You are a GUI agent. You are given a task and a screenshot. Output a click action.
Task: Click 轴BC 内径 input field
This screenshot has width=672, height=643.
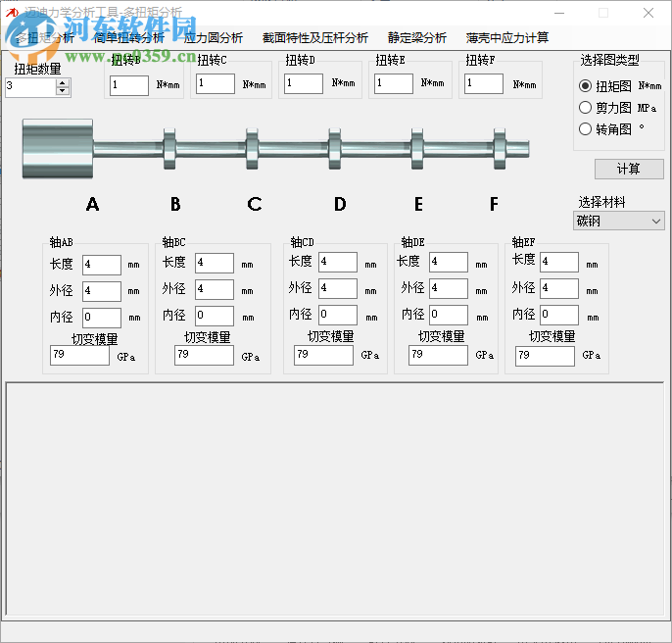pos(215,317)
